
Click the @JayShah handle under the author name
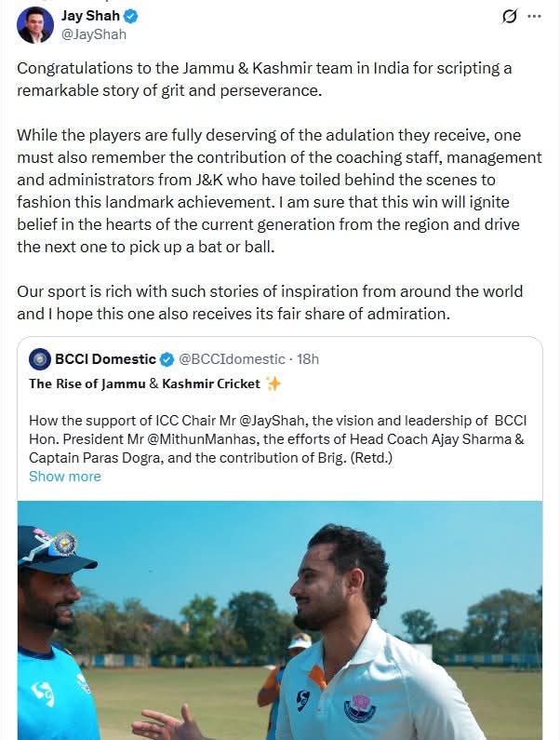[93, 34]
